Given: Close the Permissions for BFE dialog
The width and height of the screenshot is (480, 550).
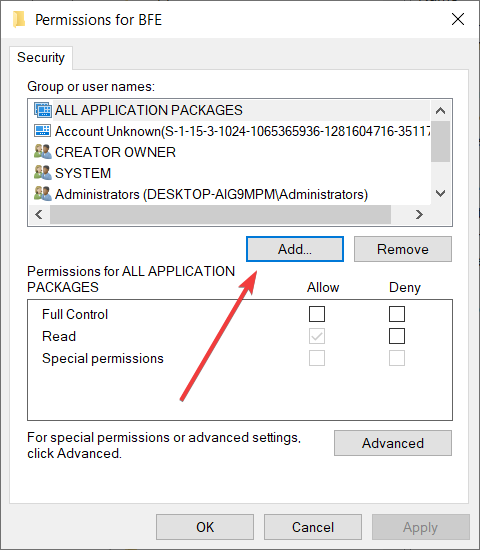Looking at the screenshot, I should [458, 19].
